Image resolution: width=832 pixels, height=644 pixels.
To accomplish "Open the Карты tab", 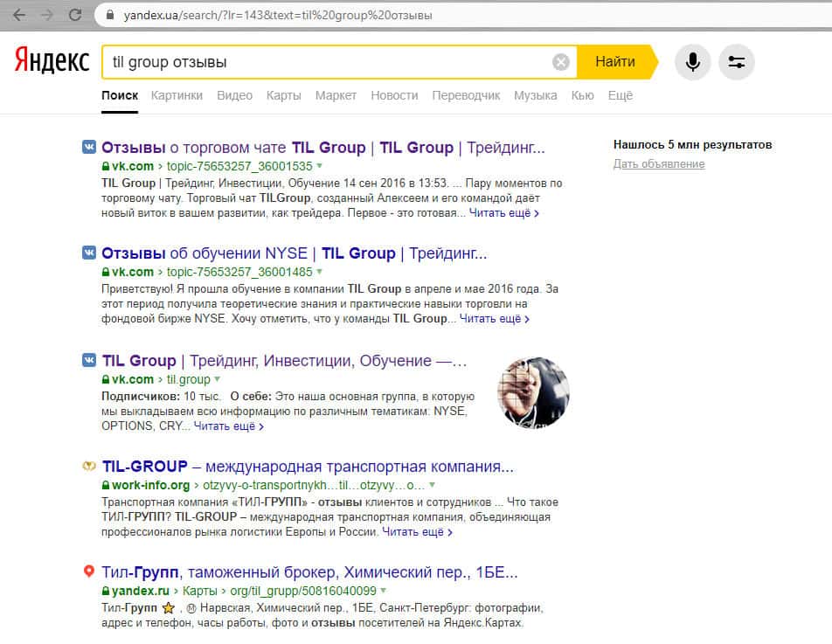I will tap(283, 95).
